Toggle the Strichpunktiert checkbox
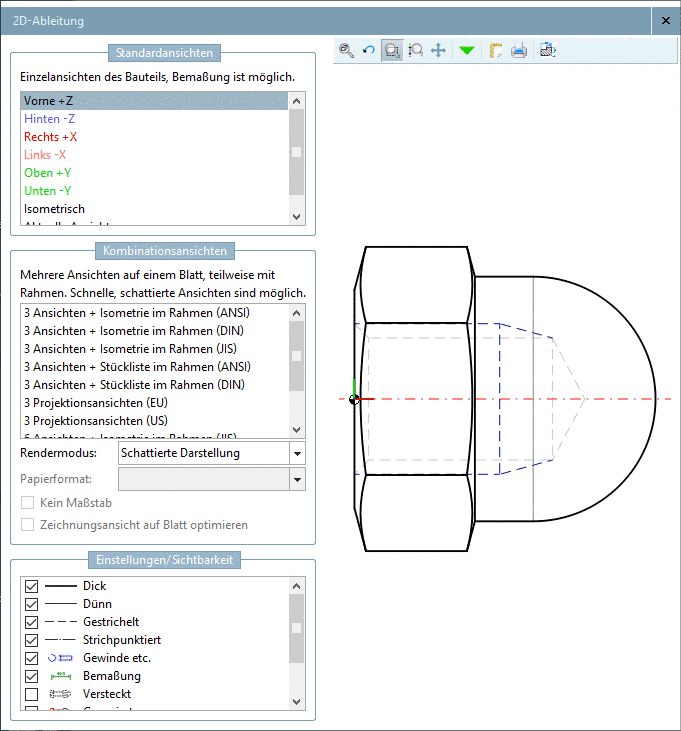Viewport: 681px width, 731px height. click(31, 640)
